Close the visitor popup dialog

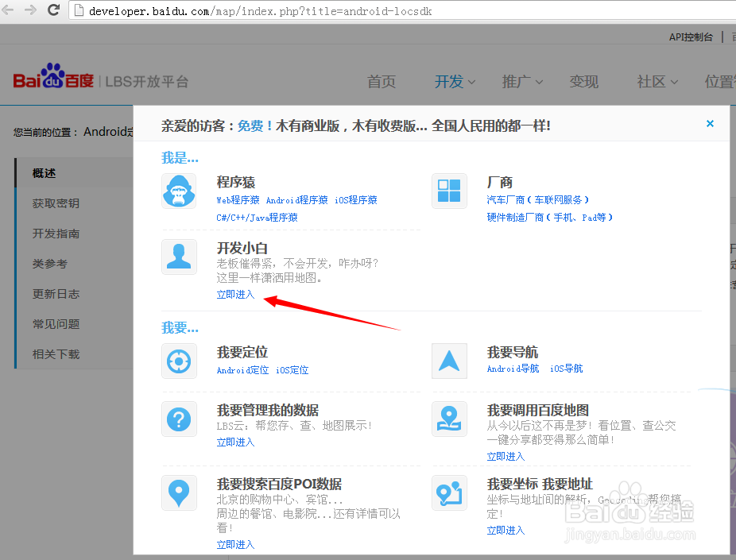pyautogui.click(x=710, y=123)
